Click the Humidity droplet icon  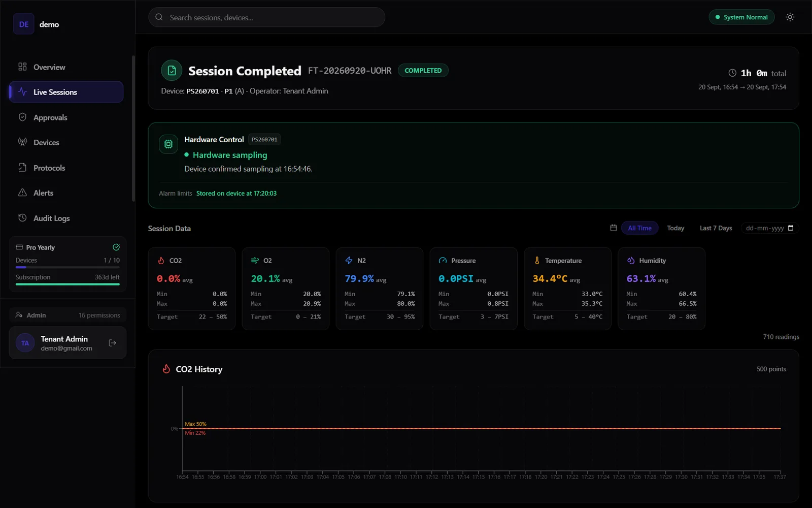click(631, 261)
